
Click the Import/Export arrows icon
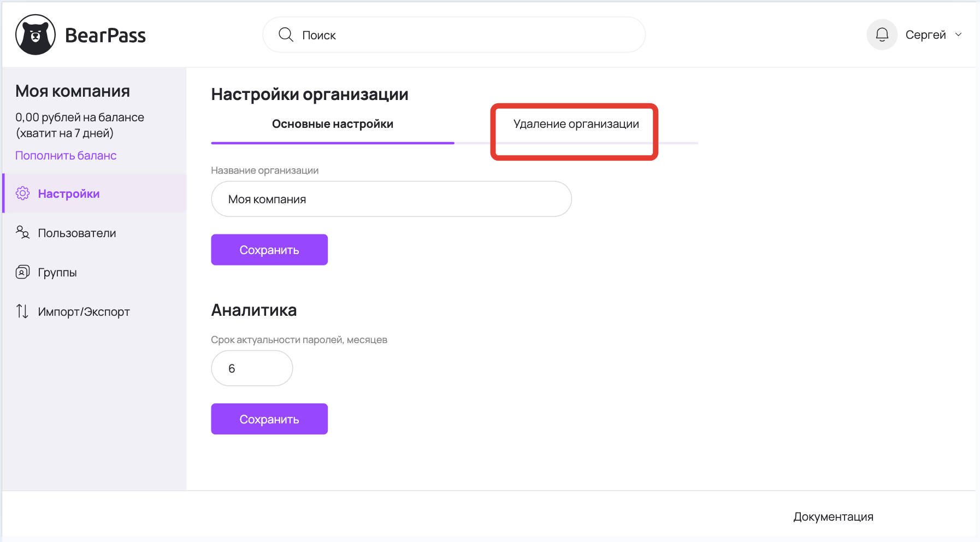22,311
